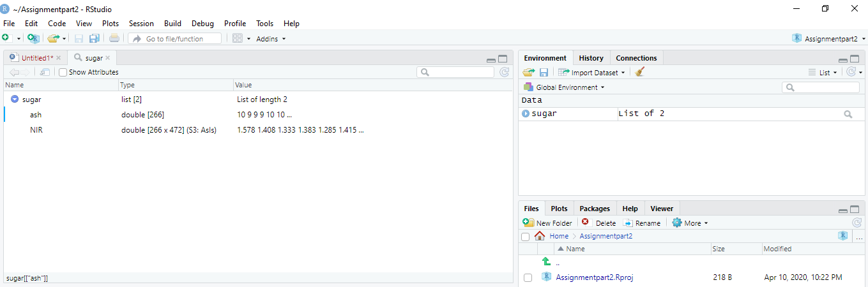
Task: Click the refresh icon in Environment pane
Action: pos(851,72)
